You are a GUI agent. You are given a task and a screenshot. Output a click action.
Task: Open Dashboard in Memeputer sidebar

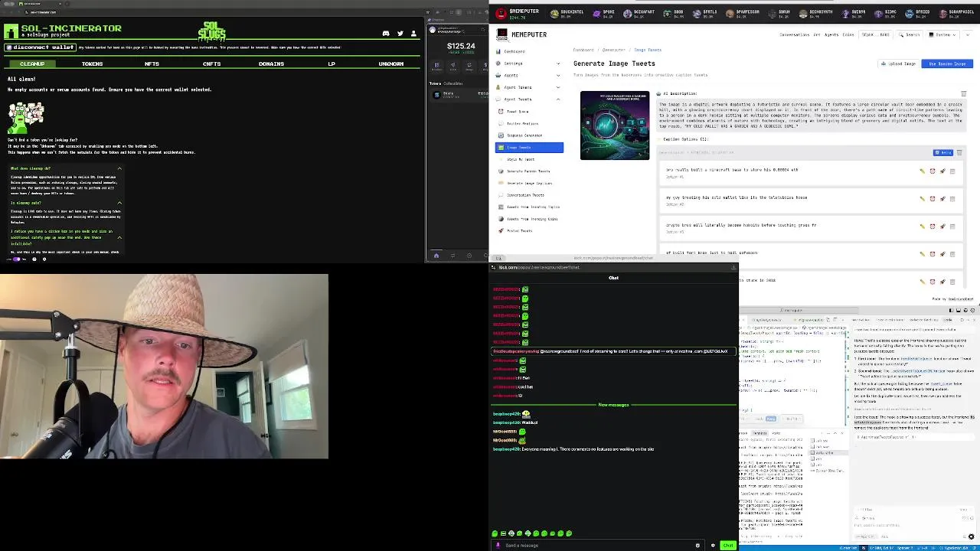point(514,51)
